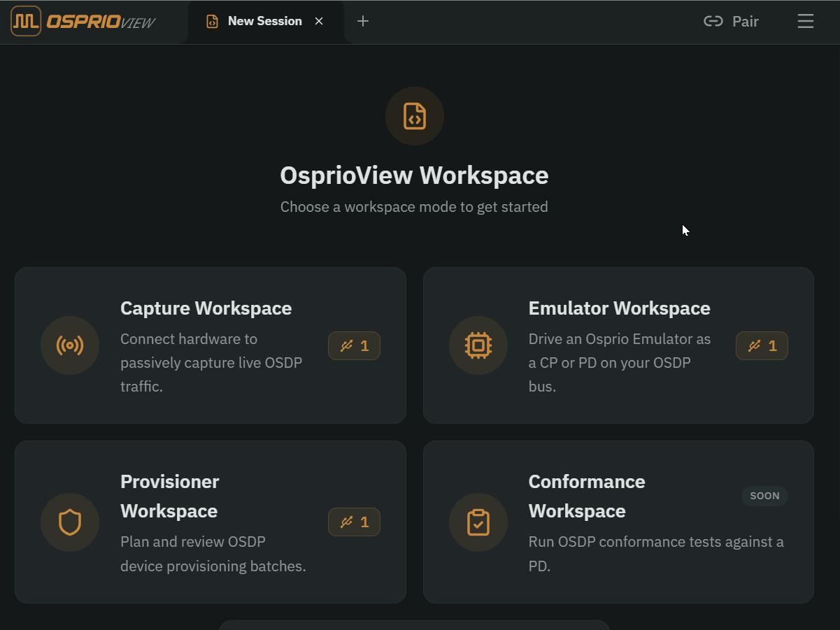Open the Provisioner Workspace card
The width and height of the screenshot is (840, 630).
pyautogui.click(x=211, y=522)
